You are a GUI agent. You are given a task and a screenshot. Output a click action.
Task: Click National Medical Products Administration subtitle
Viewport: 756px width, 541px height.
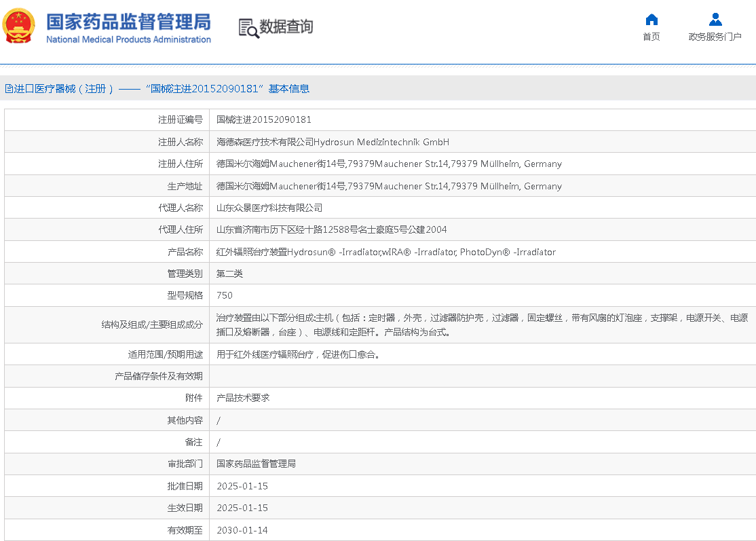point(128,39)
